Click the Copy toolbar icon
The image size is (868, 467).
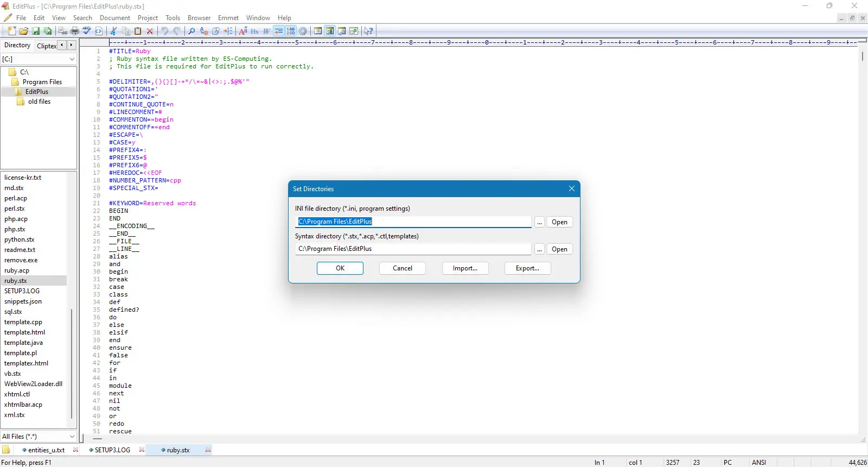[126, 31]
